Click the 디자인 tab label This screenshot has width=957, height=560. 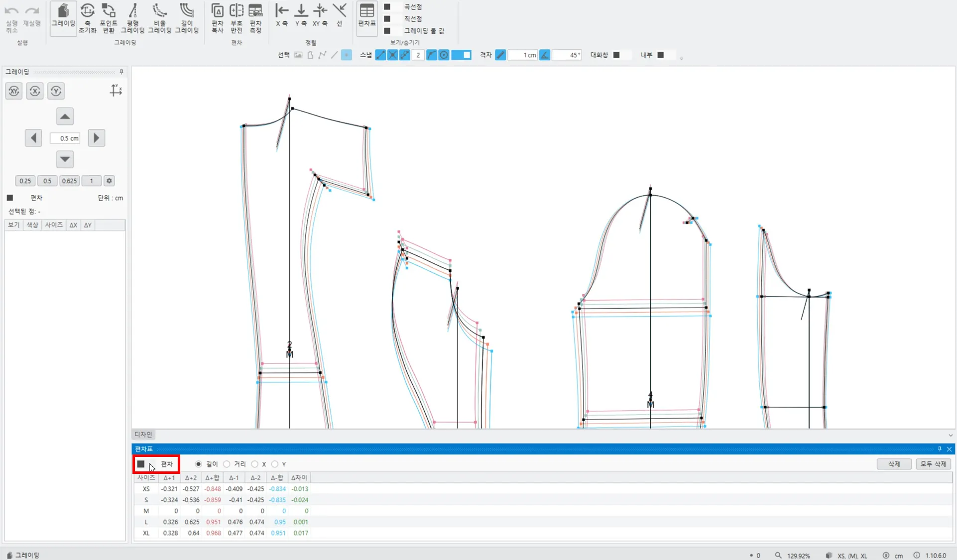(143, 435)
